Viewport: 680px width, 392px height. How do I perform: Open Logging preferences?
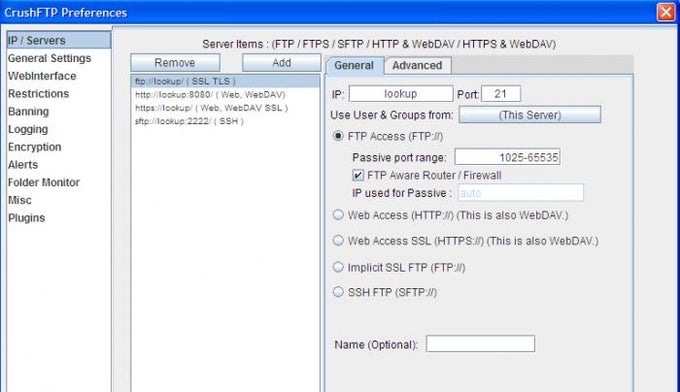tap(28, 129)
